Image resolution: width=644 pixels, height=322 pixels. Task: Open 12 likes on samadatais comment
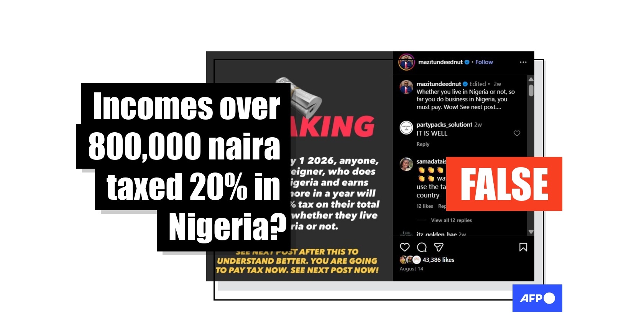(425, 206)
